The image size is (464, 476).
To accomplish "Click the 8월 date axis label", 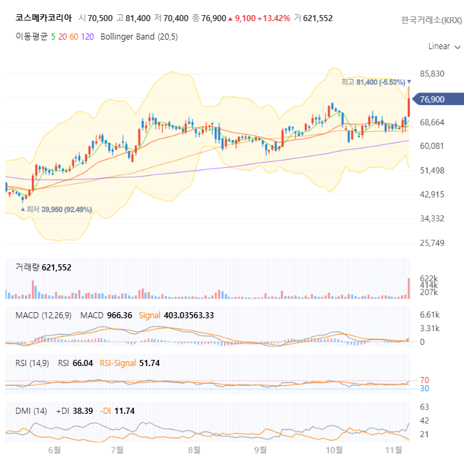I will point(194,450).
